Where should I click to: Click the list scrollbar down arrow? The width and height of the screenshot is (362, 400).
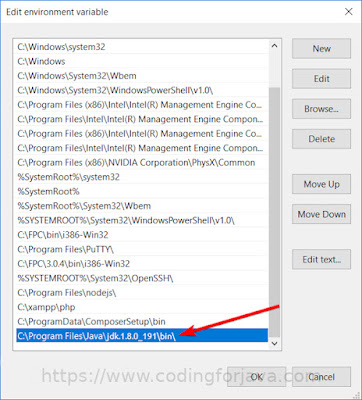(x=274, y=343)
